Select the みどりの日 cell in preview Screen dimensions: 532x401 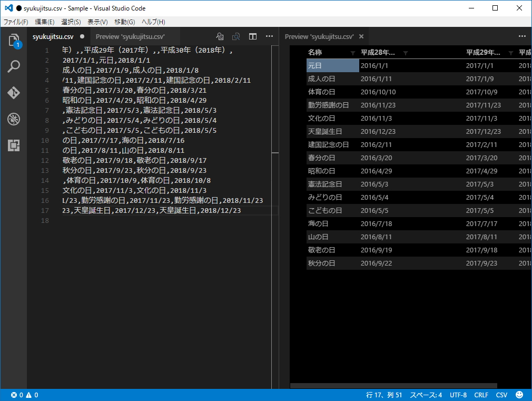point(332,197)
